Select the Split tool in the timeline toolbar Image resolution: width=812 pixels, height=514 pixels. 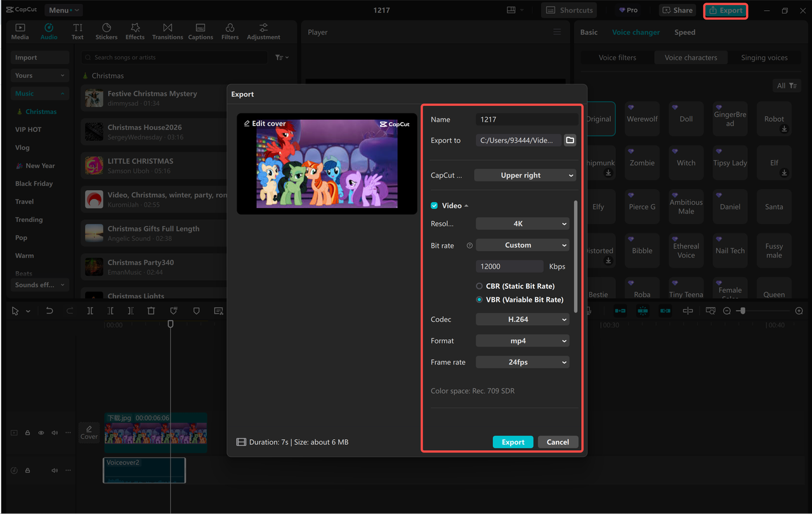[90, 311]
